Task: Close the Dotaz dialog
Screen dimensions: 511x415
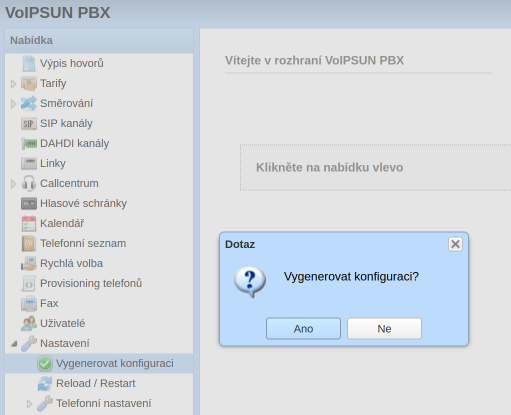Action: [x=455, y=244]
